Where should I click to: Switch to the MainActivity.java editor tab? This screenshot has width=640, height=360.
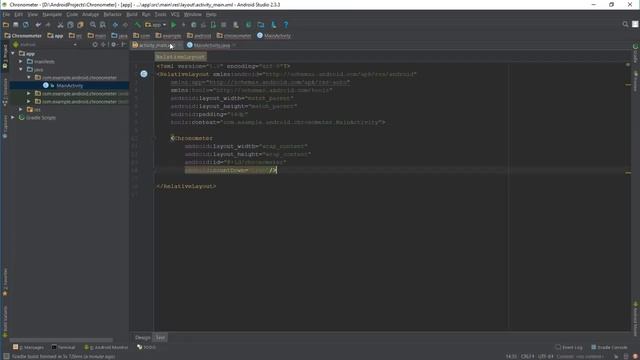[211, 45]
